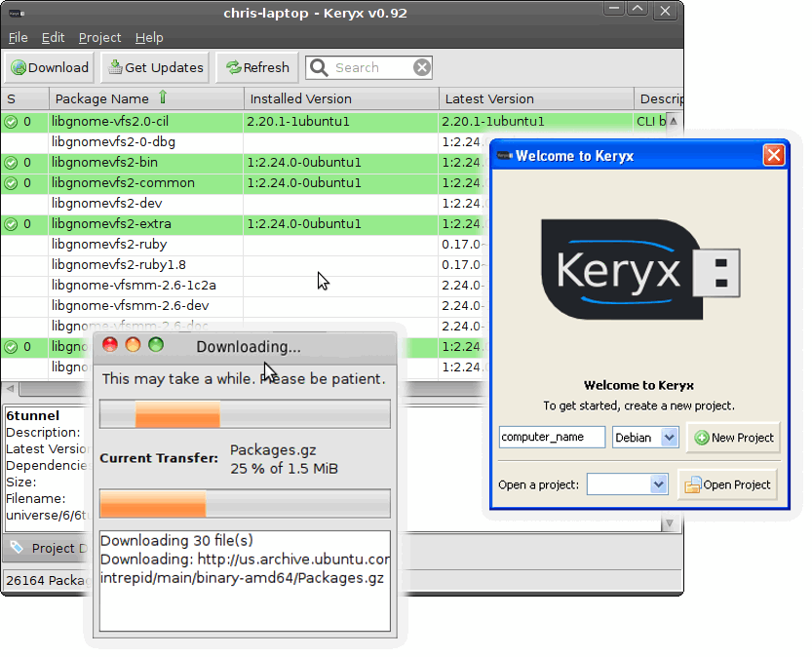
Task: Click the 6tunnel package title in details
Action: coord(32,415)
